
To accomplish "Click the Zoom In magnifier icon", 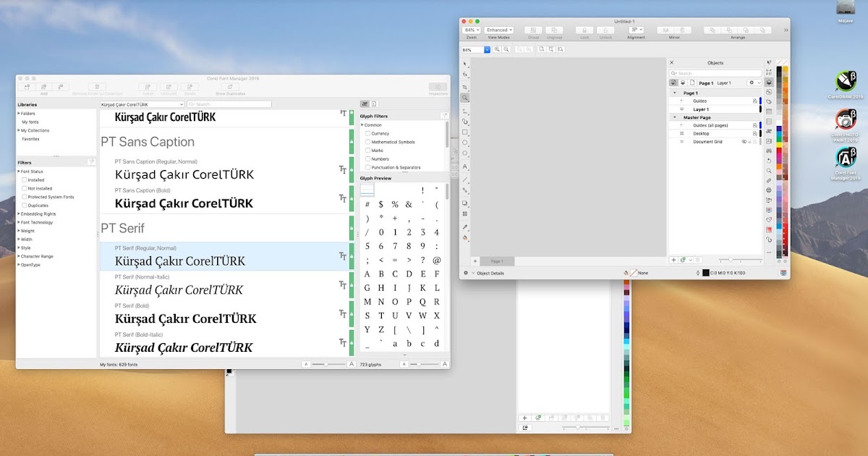I will [x=498, y=49].
